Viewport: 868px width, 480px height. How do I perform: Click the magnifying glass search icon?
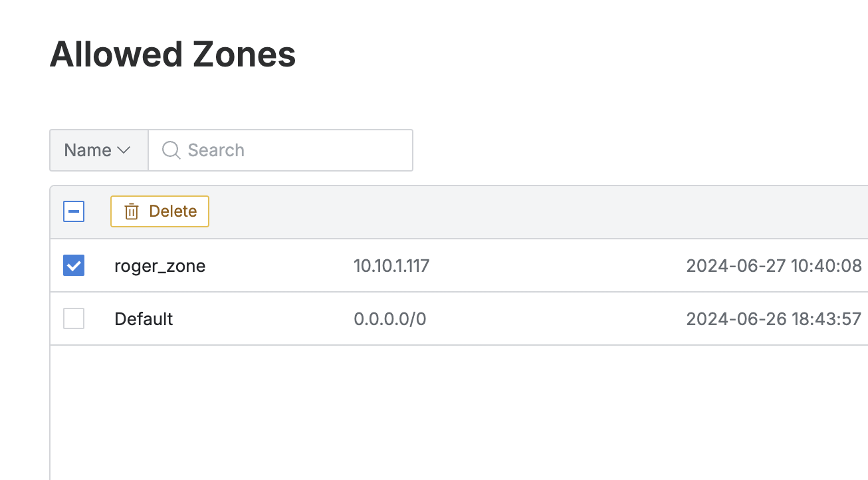(x=171, y=150)
